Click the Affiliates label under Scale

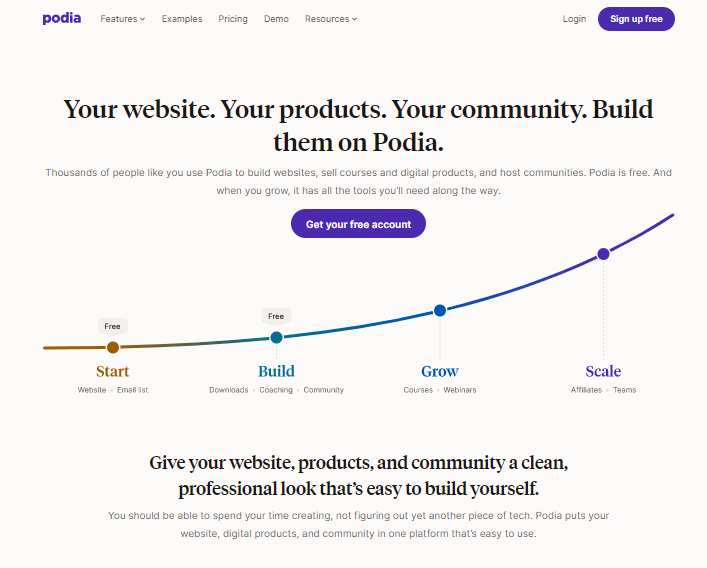tap(587, 390)
